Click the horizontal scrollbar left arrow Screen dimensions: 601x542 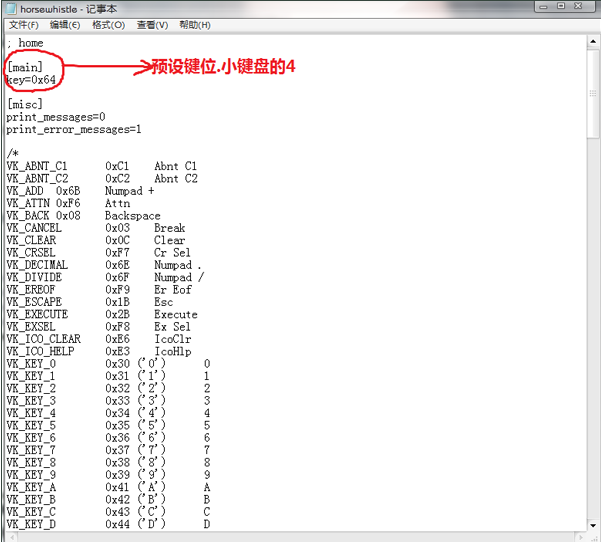pos(11,537)
